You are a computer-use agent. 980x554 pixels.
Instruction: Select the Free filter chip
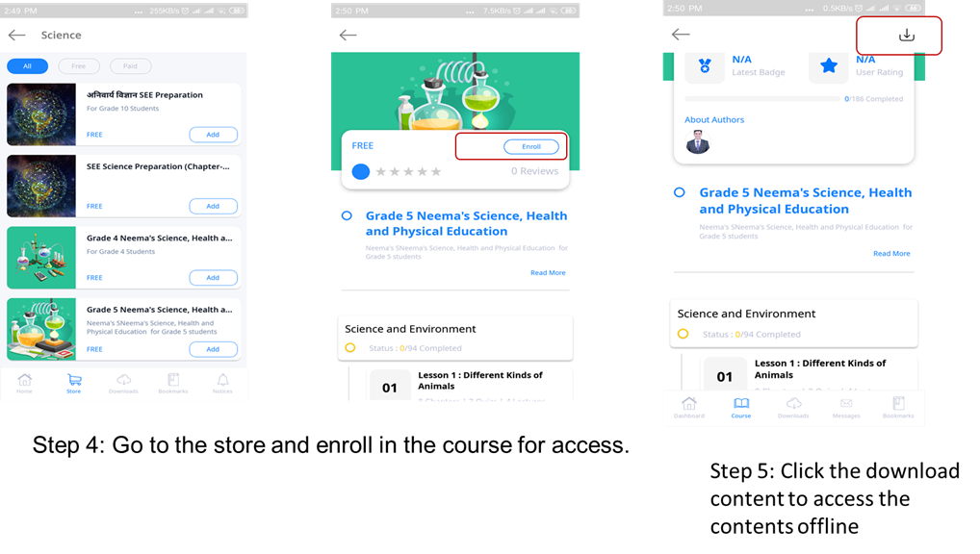(79, 66)
